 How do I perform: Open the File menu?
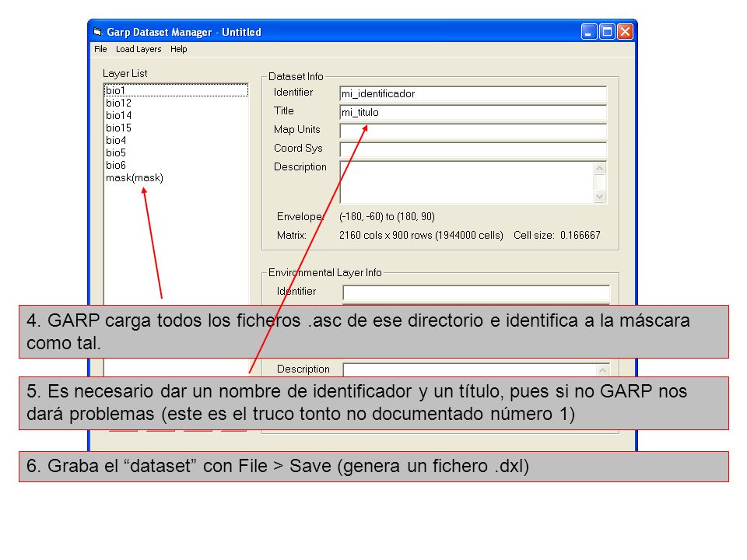click(x=100, y=49)
